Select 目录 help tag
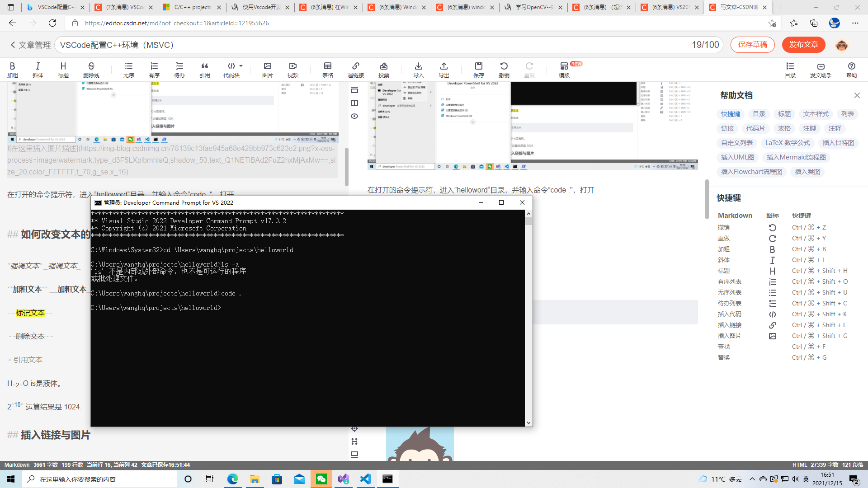Image resolution: width=868 pixels, height=488 pixels. pyautogui.click(x=759, y=114)
